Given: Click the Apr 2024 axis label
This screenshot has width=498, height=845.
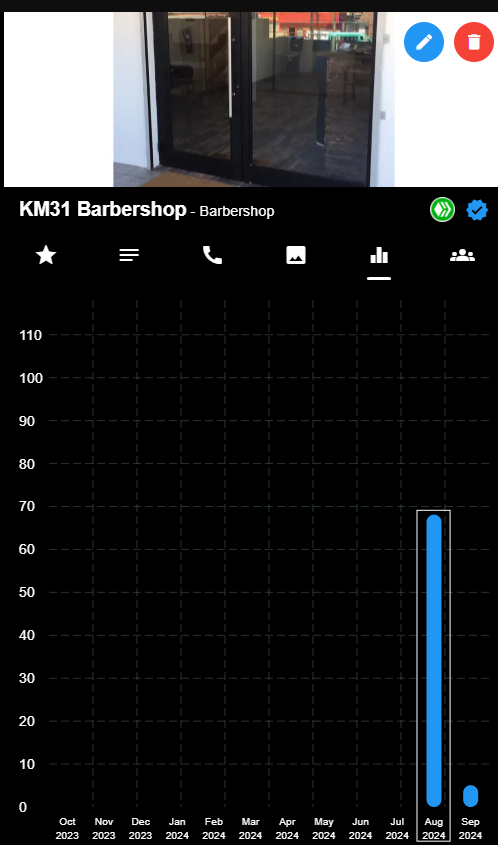Looking at the screenshot, I should 287,829.
